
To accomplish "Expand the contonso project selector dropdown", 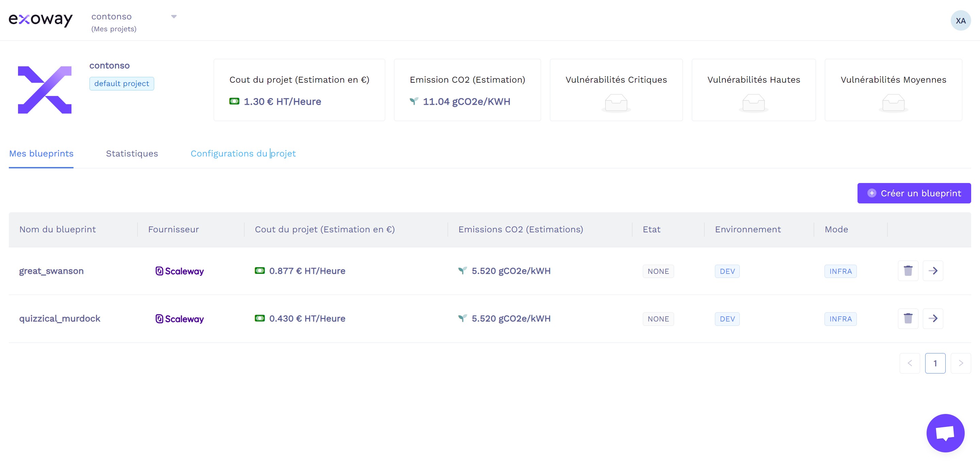I will [x=174, y=17].
